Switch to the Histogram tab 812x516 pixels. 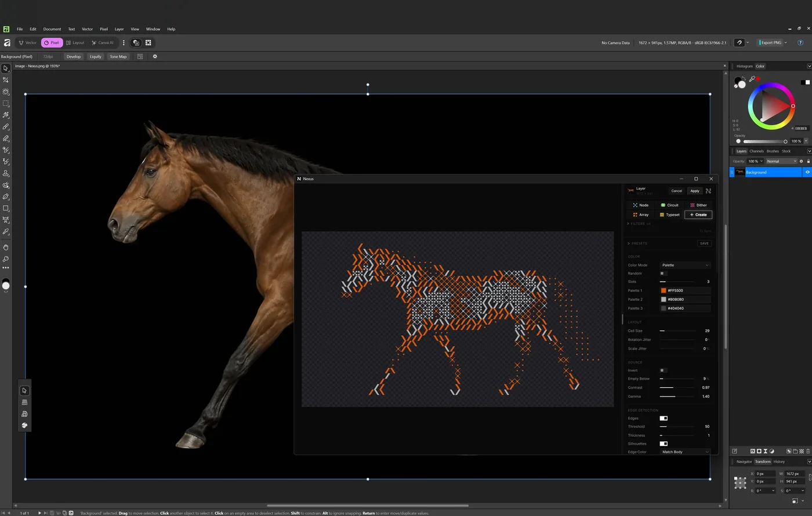point(744,66)
